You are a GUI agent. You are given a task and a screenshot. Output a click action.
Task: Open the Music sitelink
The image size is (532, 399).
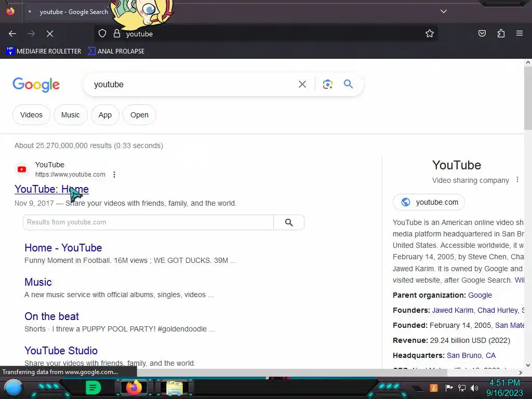click(38, 282)
